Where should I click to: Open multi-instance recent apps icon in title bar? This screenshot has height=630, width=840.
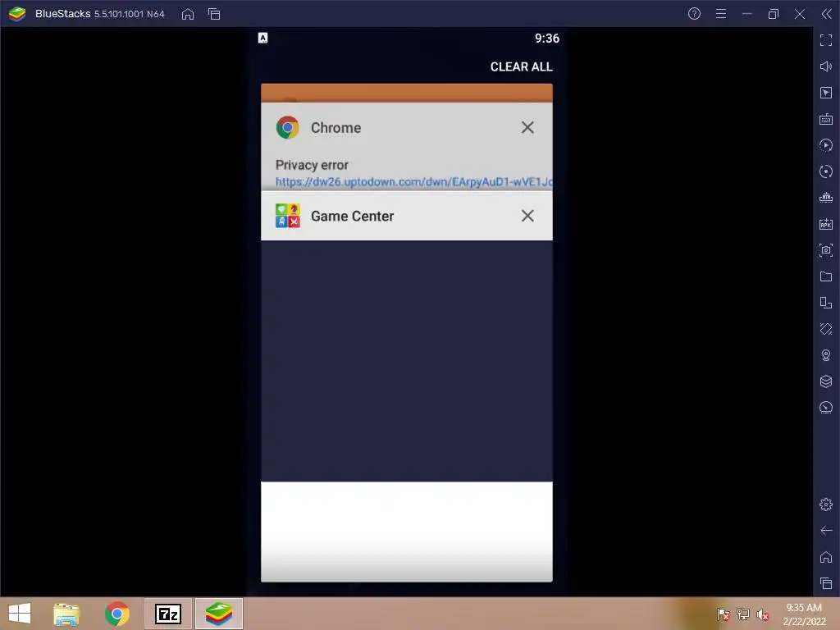click(x=214, y=14)
